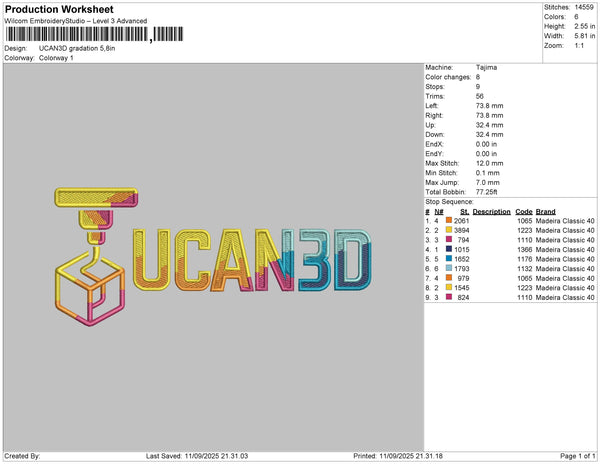Image resolution: width=600 pixels, height=464 pixels.
Task: Click the Max Stitch value 12.0 mm
Action: point(489,163)
